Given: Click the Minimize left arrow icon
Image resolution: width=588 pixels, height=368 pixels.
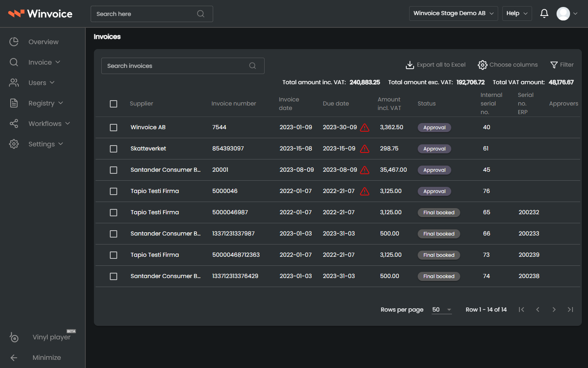Looking at the screenshot, I should click(x=14, y=358).
